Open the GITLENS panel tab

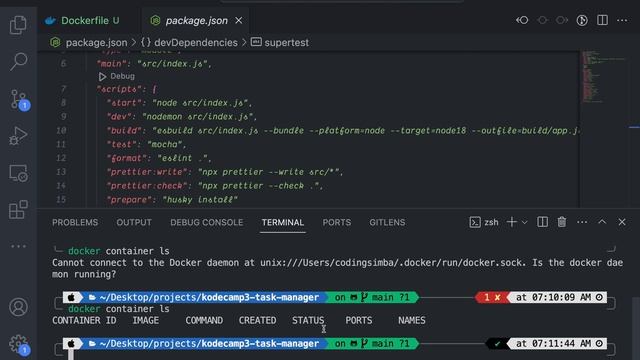point(387,222)
